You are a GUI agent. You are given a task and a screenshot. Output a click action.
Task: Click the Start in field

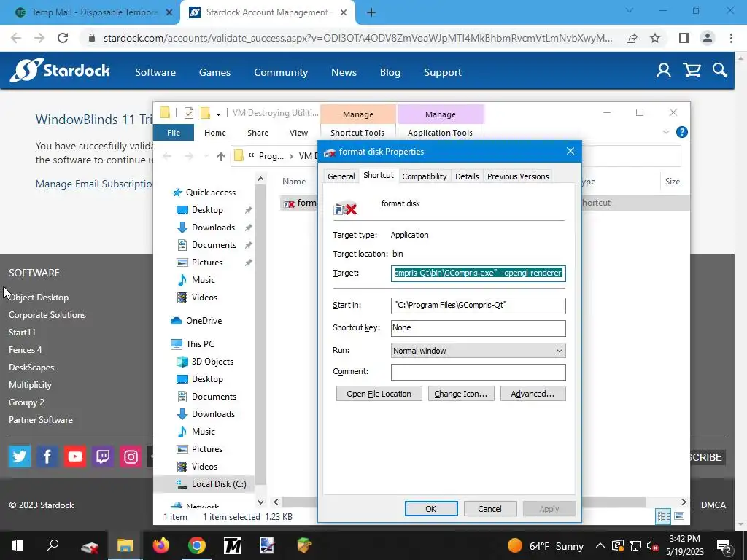479,306
